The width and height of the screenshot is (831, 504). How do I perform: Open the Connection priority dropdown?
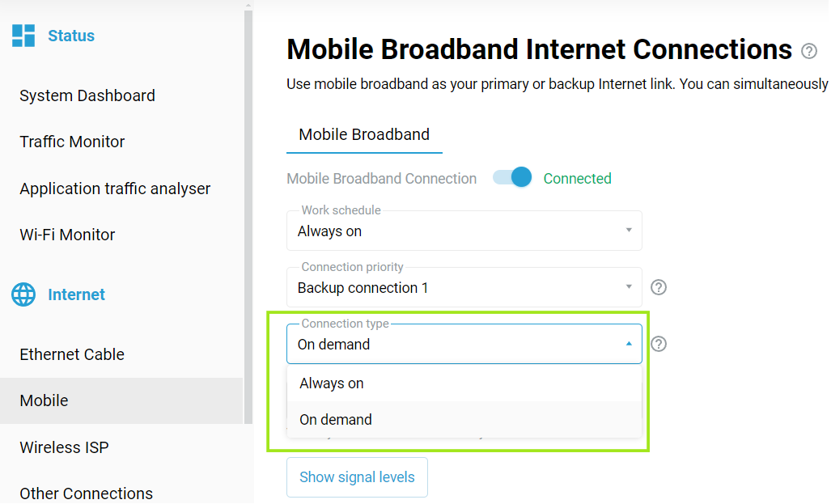point(464,288)
